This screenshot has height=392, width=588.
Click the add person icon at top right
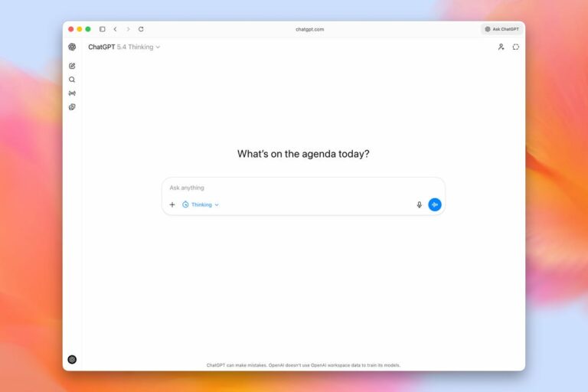point(501,47)
